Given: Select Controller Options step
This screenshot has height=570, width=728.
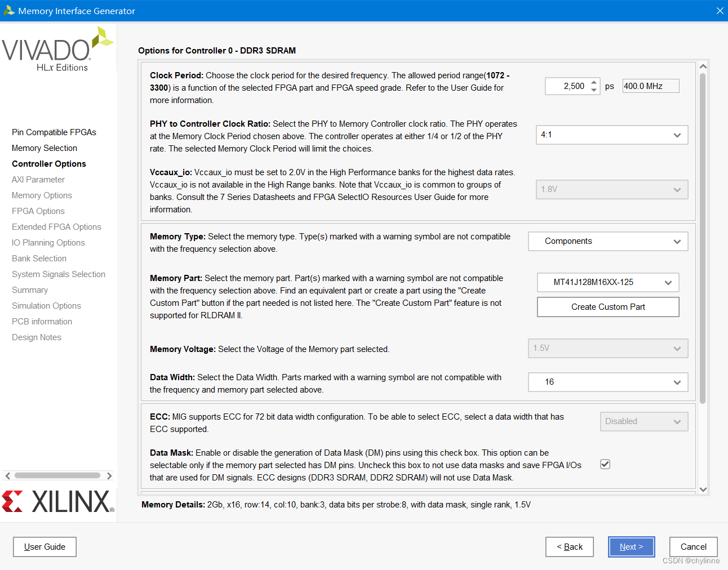Looking at the screenshot, I should pyautogui.click(x=49, y=164).
